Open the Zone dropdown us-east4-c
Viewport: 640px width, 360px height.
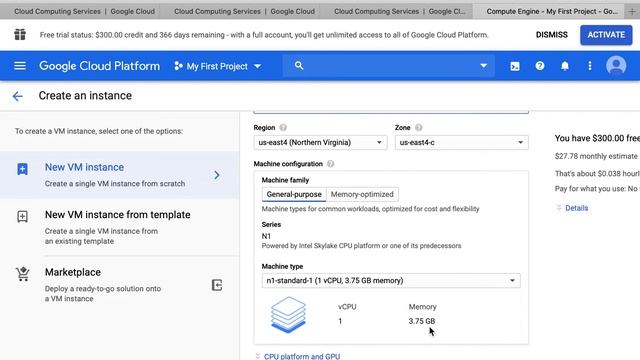point(461,142)
